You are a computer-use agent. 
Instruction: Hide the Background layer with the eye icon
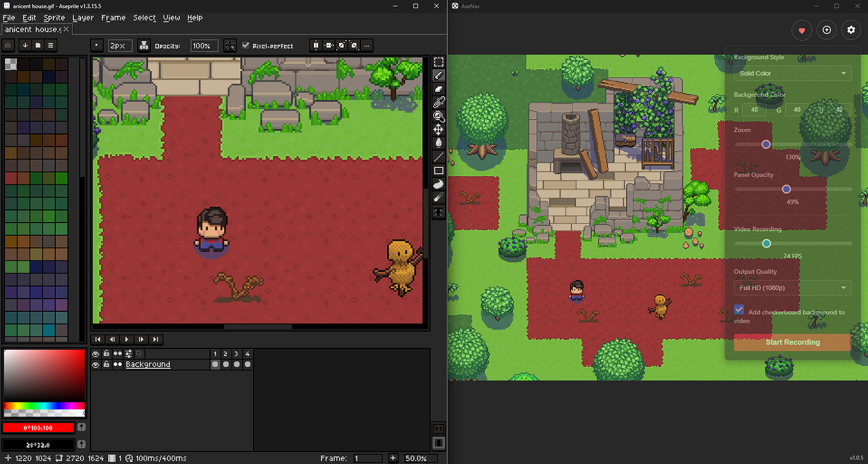pos(96,365)
